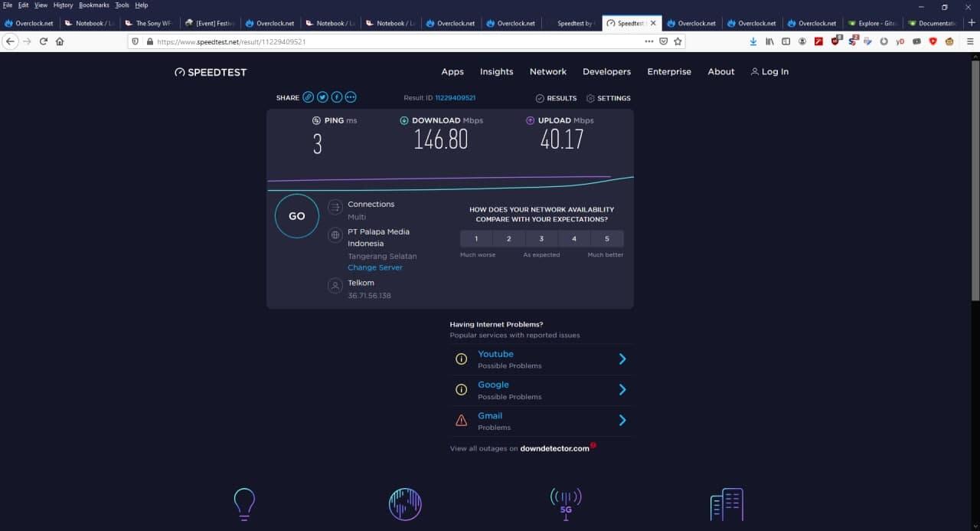
Task: Open the Apps navigation item
Action: tap(452, 71)
